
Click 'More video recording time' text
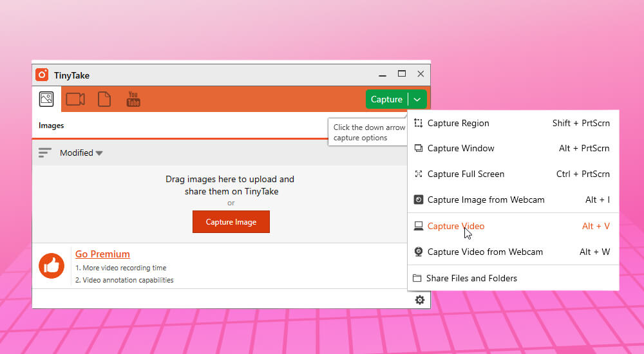pyautogui.click(x=121, y=268)
